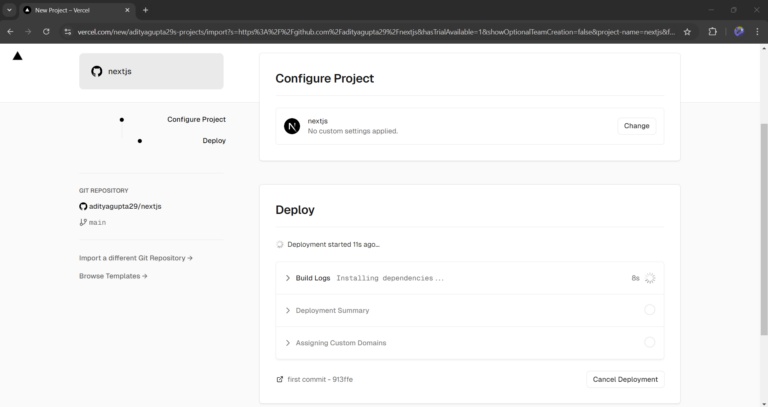
Task: Open the tab search dropdown arrow
Action: 10,10
